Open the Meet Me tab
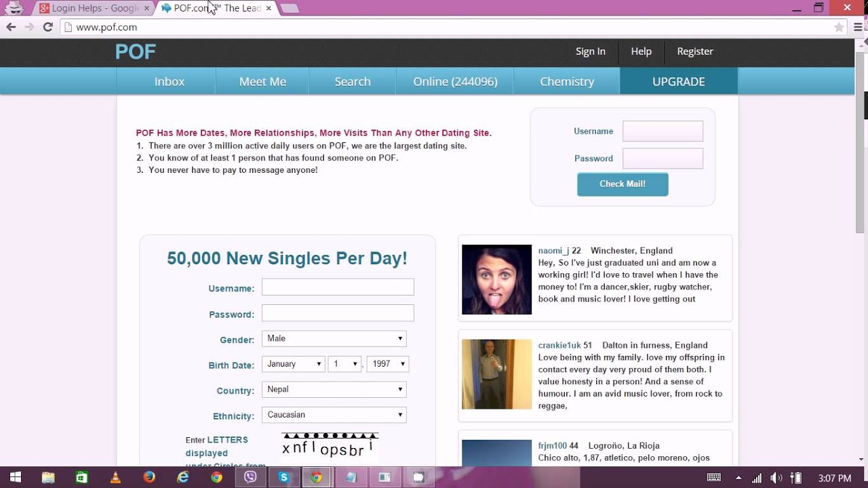The height and width of the screenshot is (488, 868). (262, 81)
